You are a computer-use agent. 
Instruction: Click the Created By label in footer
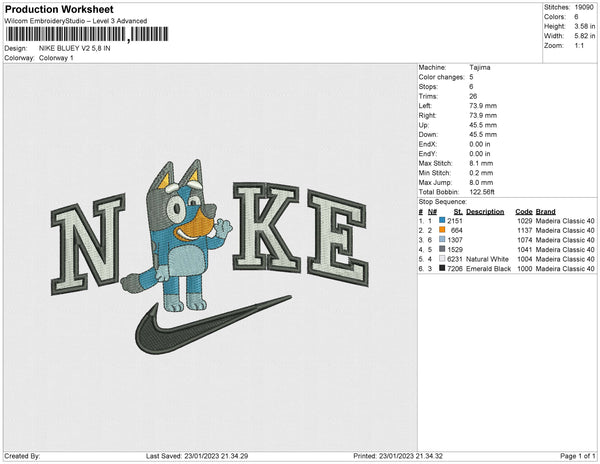point(22,456)
